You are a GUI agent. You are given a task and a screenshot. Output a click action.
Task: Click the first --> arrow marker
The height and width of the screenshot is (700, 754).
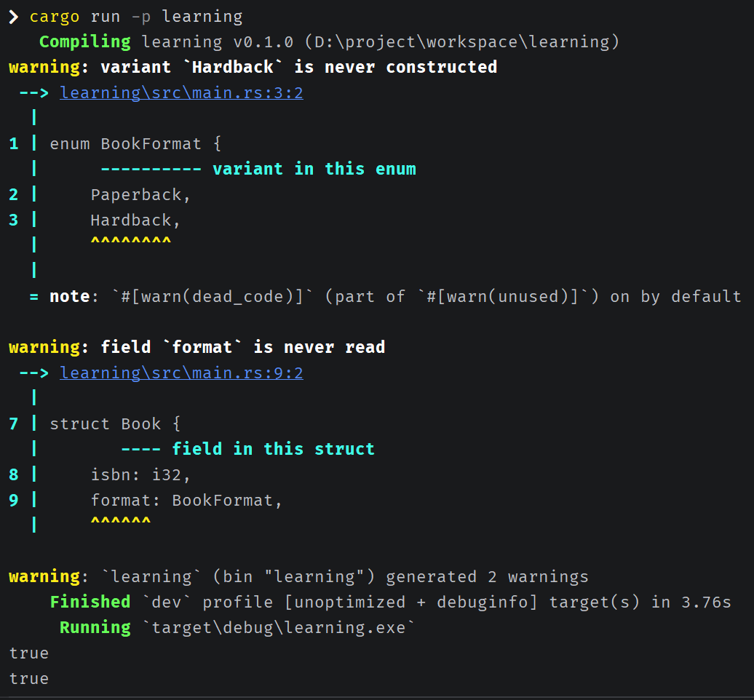[33, 93]
